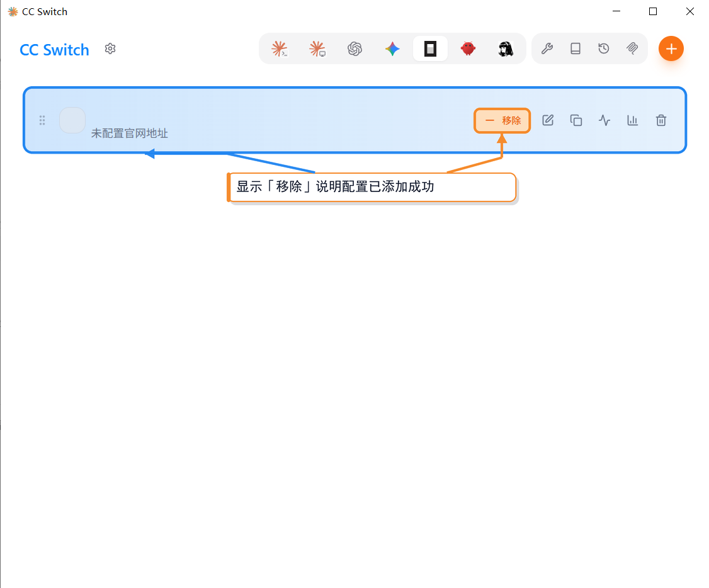
Task: Open usage statistics bar chart icon
Action: (633, 120)
